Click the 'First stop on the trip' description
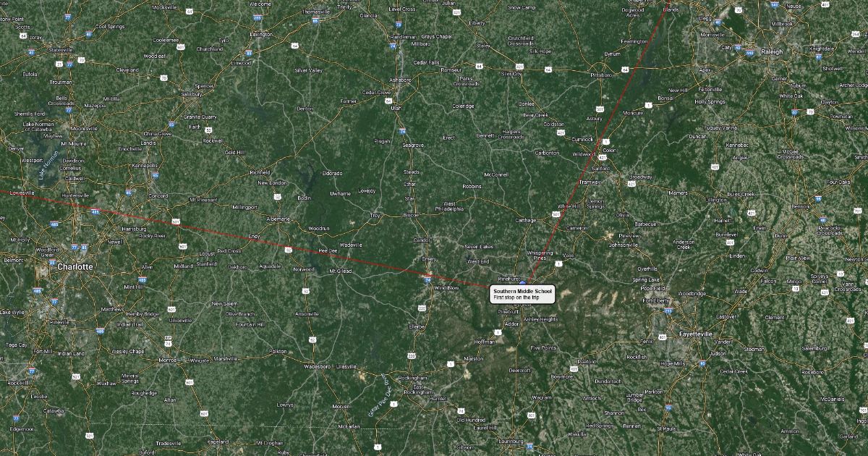Screen dimensions: 868x456 point(516,297)
